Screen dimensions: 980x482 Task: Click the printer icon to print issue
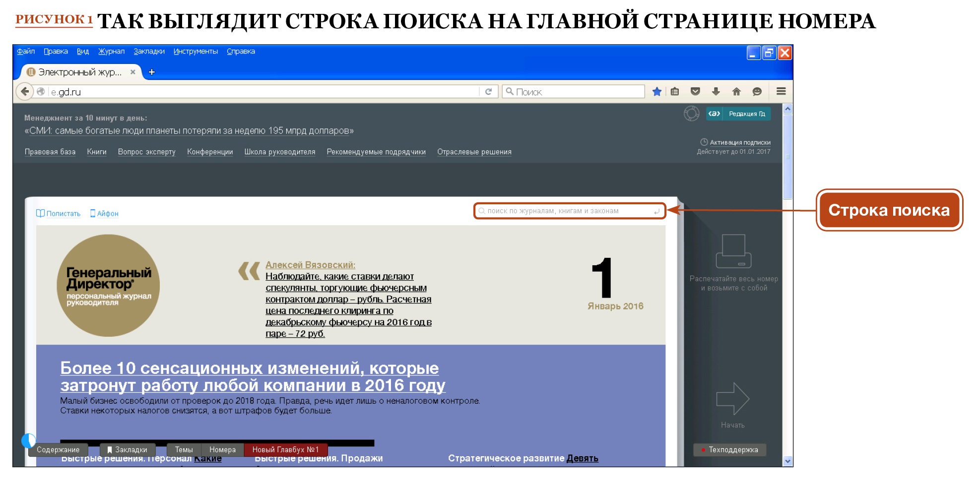[x=733, y=251]
